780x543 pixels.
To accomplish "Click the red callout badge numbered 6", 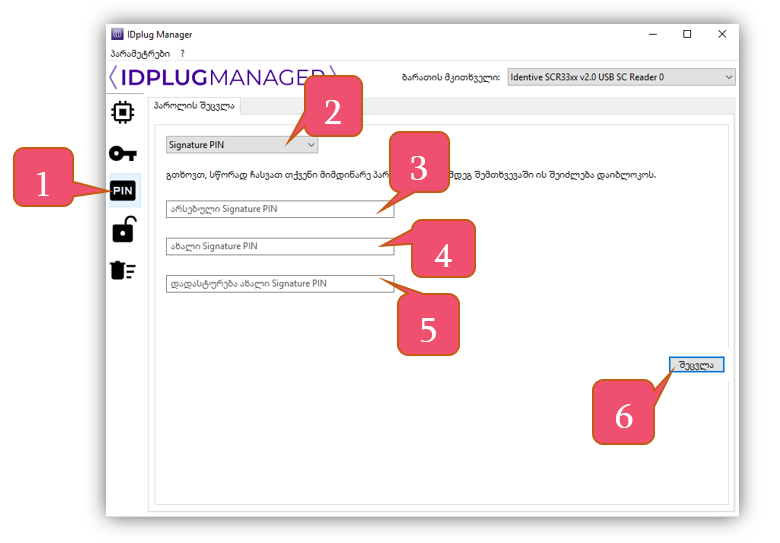I will pos(624,412).
